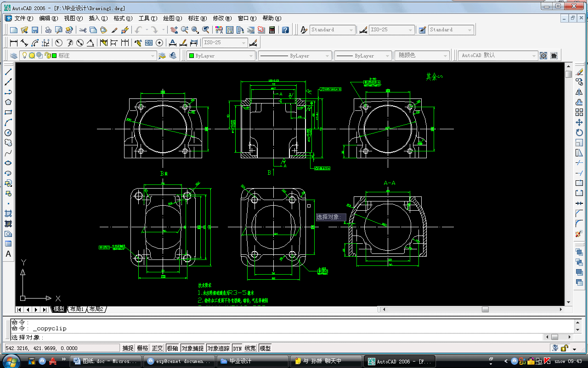588x368 pixels.
Task: Toggle 捕捉 snap mode in status bar
Action: coord(128,348)
